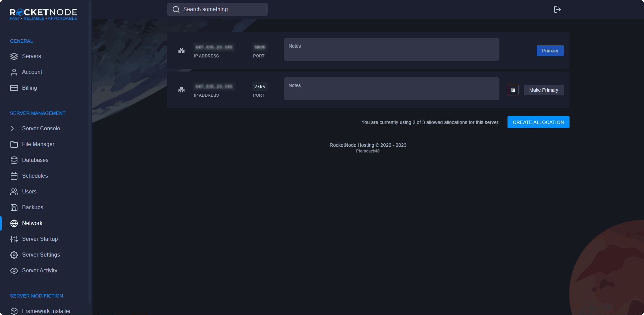Click the Primary button on first allocation

(550, 51)
